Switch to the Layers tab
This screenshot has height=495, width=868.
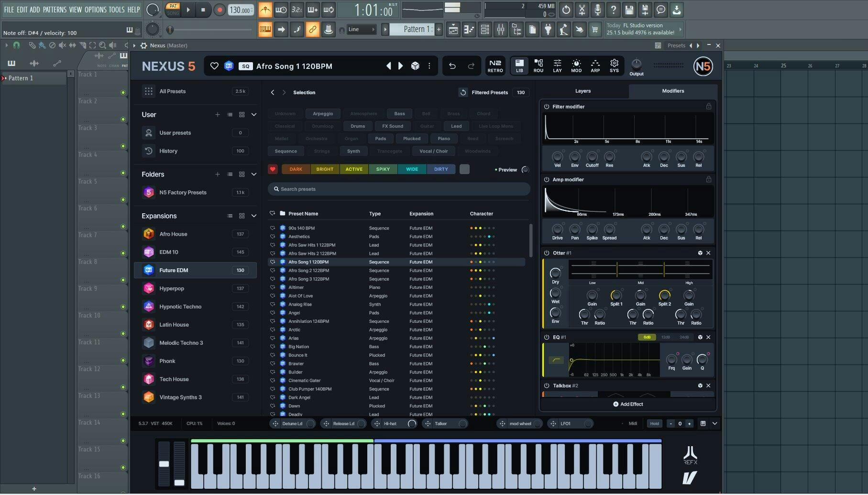582,91
